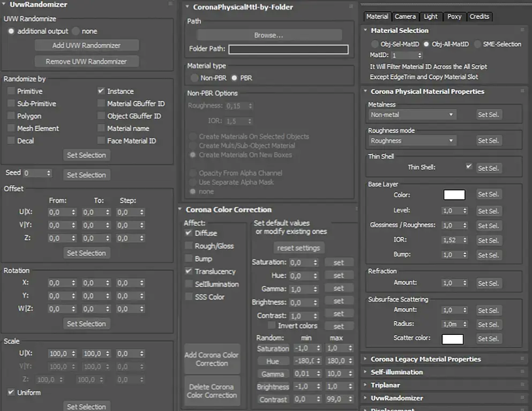Tick the Mesh Element checkbox
Image resolution: width=532 pixels, height=411 pixels.
[x=11, y=128]
